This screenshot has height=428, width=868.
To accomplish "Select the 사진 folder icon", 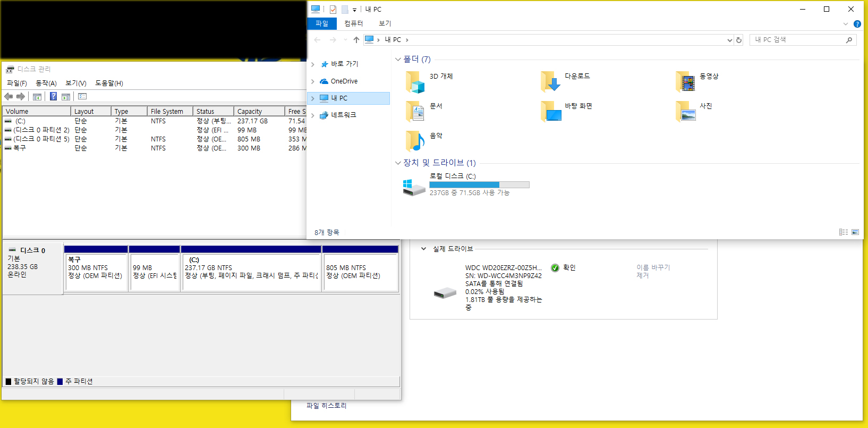I will [x=686, y=112].
